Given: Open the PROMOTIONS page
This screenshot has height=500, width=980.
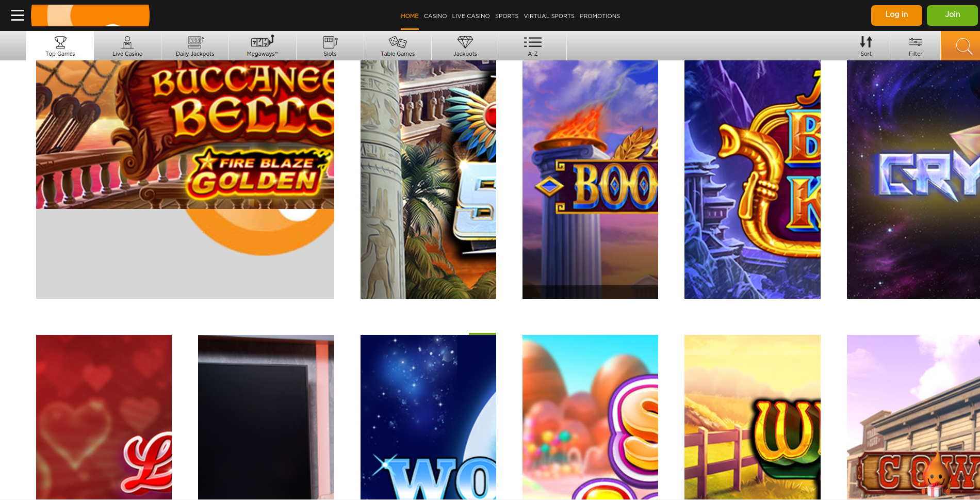Looking at the screenshot, I should (600, 16).
